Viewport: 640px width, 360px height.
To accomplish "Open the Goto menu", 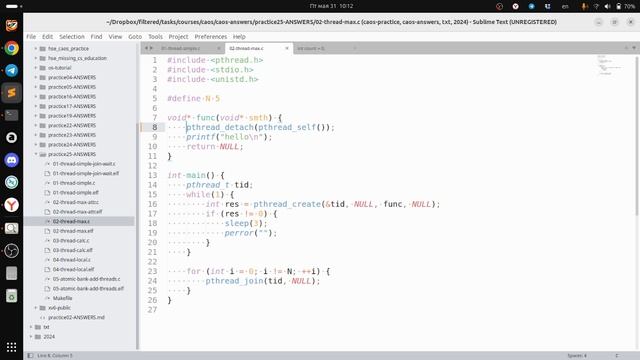I will (x=135, y=37).
